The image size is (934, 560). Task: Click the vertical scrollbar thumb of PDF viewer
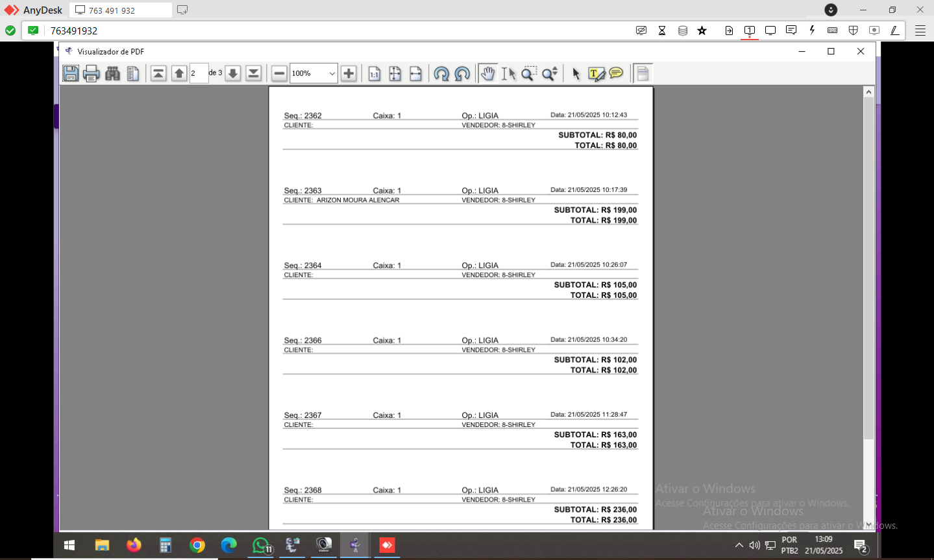point(868,269)
